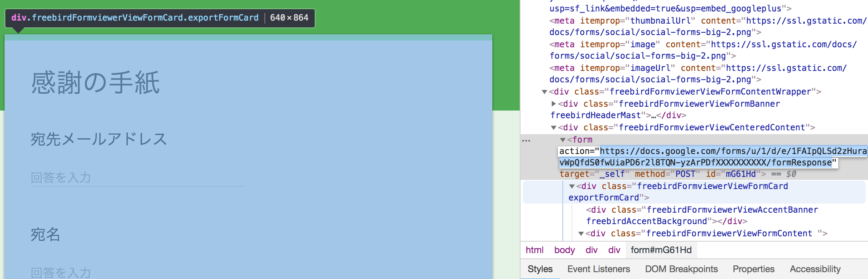Click the meta itemprop image element line
The height and width of the screenshot is (279, 868).
(703, 50)
